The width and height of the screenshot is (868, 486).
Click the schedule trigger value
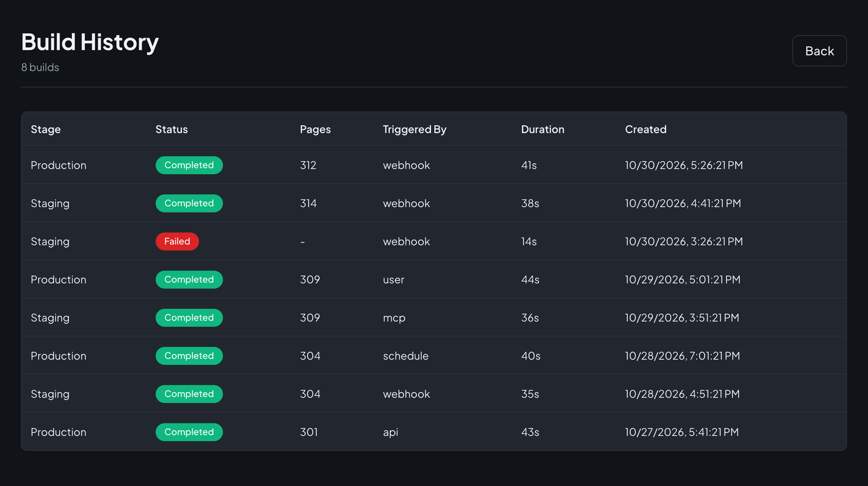tap(406, 356)
